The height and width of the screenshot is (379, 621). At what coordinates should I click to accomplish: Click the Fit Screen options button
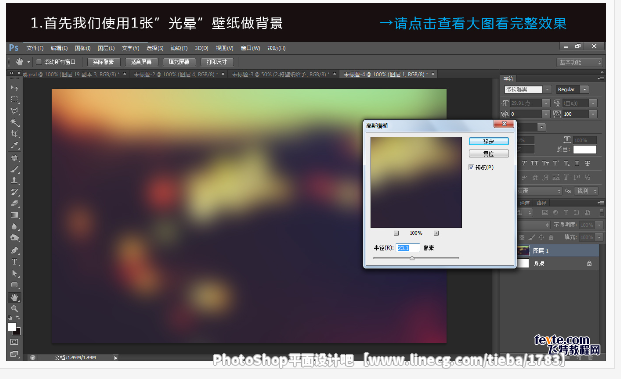pyautogui.click(x=141, y=62)
